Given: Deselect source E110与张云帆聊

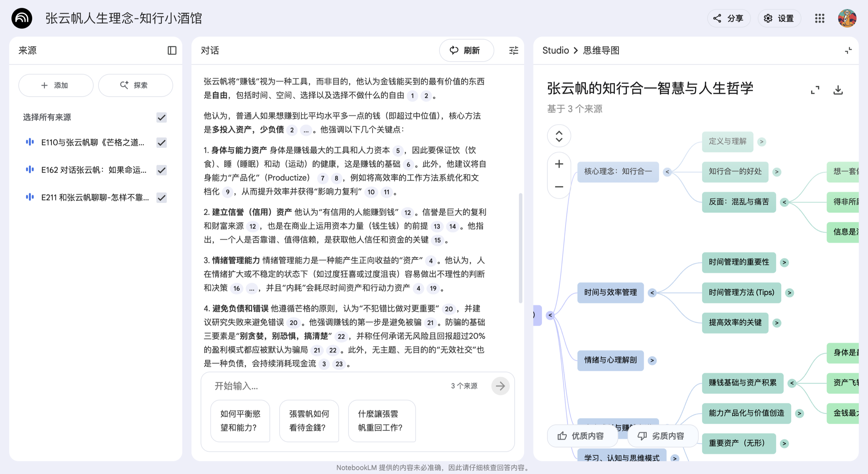Looking at the screenshot, I should point(162,143).
